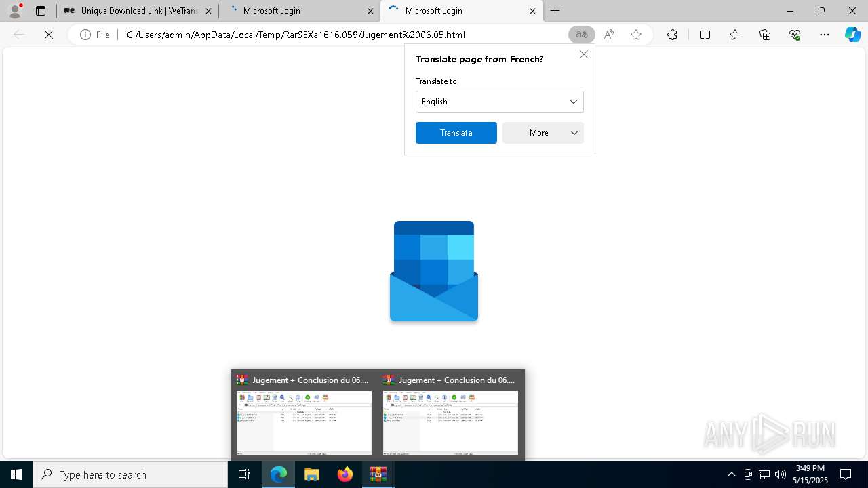The image size is (868, 488).
Task: Click the translate icon in address bar
Action: click(581, 35)
